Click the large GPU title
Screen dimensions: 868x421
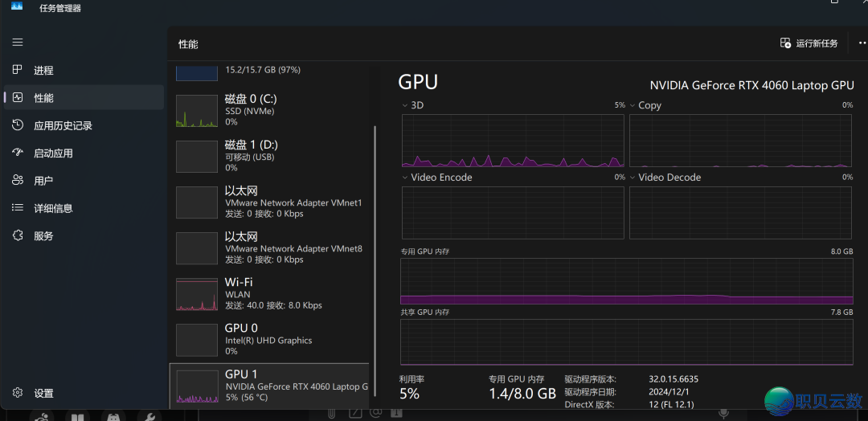[x=418, y=82]
